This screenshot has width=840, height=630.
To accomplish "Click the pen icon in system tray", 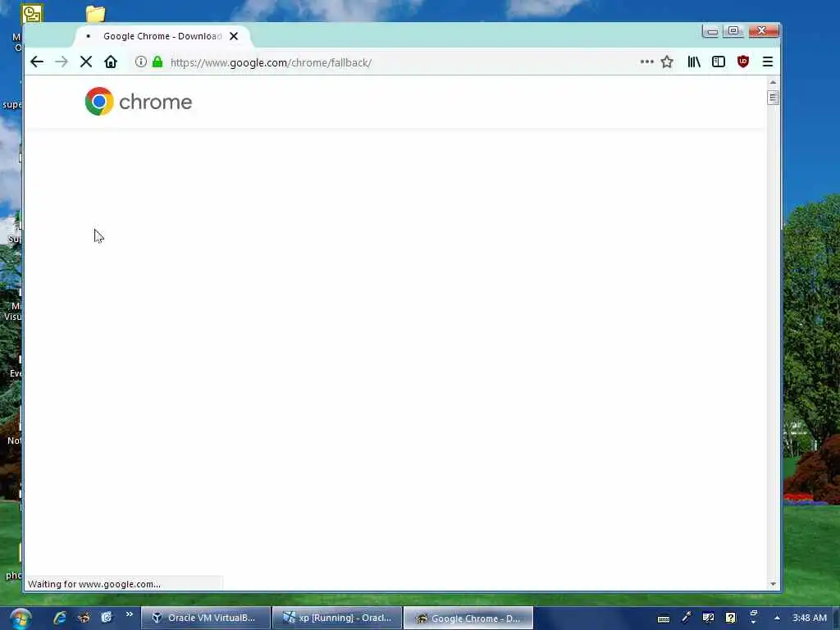I will coord(686,618).
